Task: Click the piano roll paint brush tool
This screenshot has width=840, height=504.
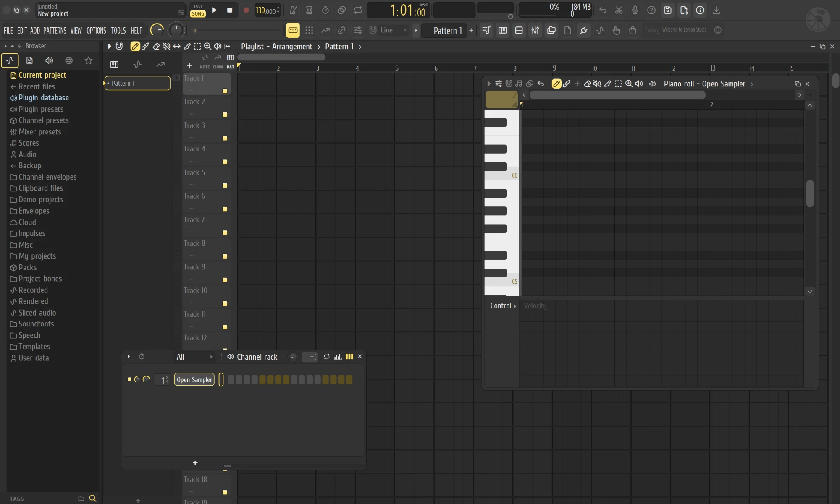Action: [x=567, y=84]
